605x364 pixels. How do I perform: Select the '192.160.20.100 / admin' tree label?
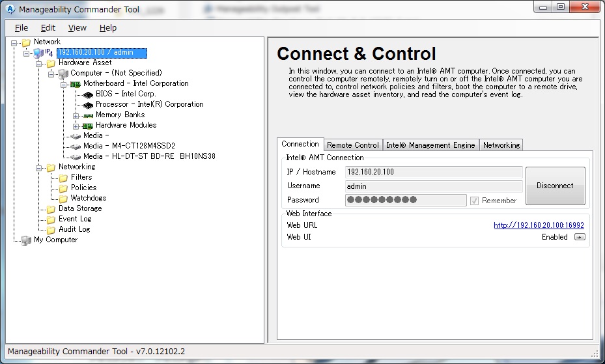pyautogui.click(x=102, y=53)
